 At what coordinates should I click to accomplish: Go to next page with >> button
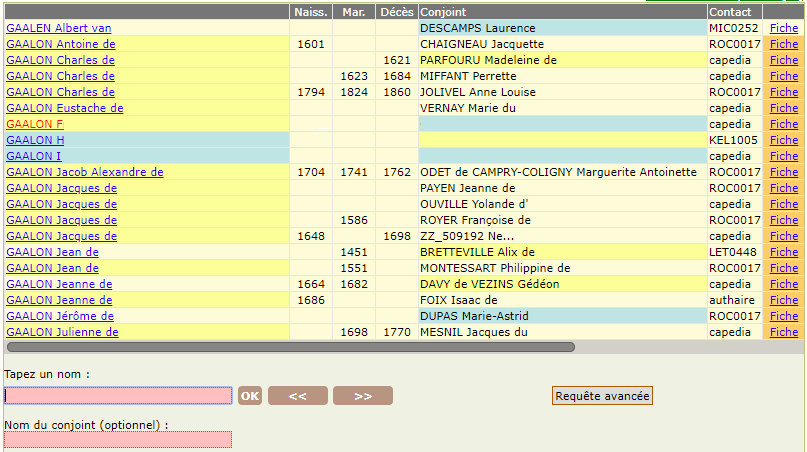point(362,396)
